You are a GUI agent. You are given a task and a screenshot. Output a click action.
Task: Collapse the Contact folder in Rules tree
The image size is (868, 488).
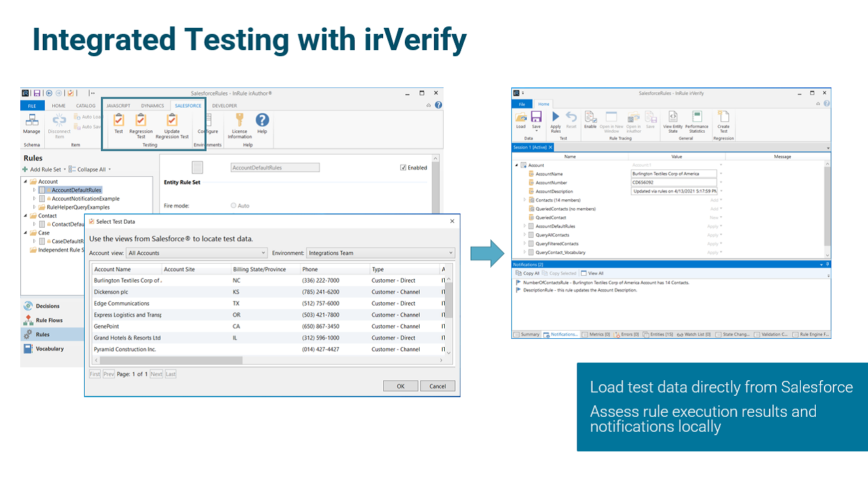point(25,216)
